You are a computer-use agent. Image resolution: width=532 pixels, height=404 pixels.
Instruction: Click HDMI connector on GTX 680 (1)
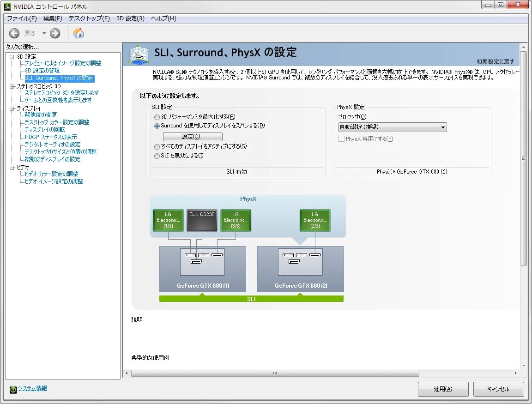point(217,255)
